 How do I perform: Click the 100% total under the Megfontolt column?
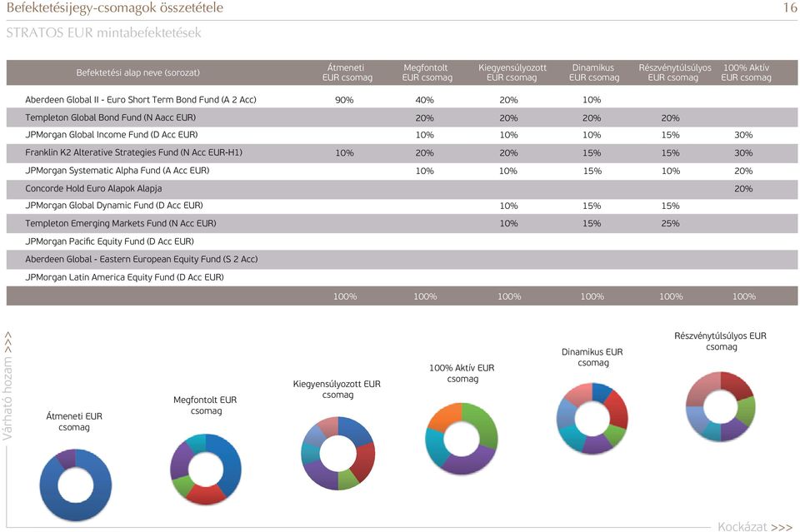tap(425, 296)
